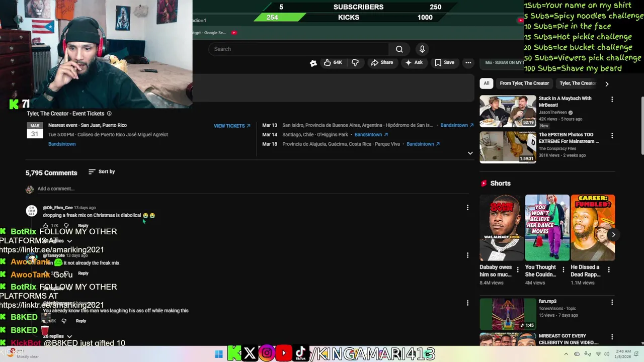Select the From Tyler, The Creator chip

[x=524, y=83]
